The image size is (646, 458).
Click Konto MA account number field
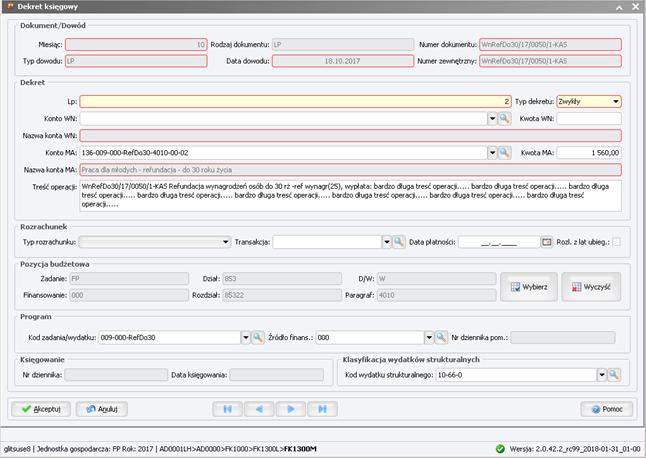tap(283, 153)
